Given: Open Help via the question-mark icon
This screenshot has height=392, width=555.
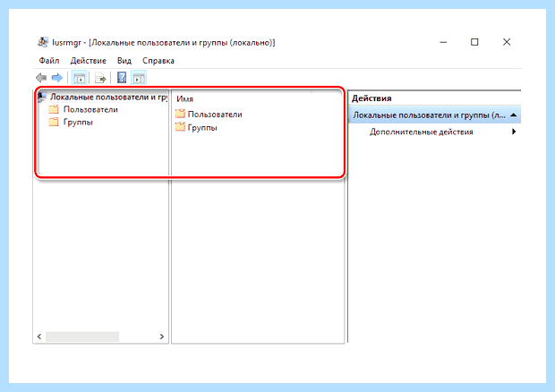Looking at the screenshot, I should pyautogui.click(x=122, y=78).
